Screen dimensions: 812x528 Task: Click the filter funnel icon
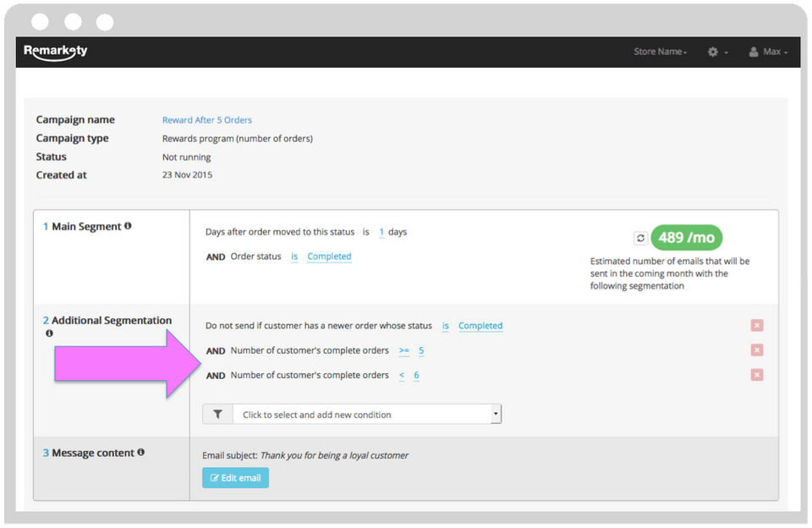point(217,415)
